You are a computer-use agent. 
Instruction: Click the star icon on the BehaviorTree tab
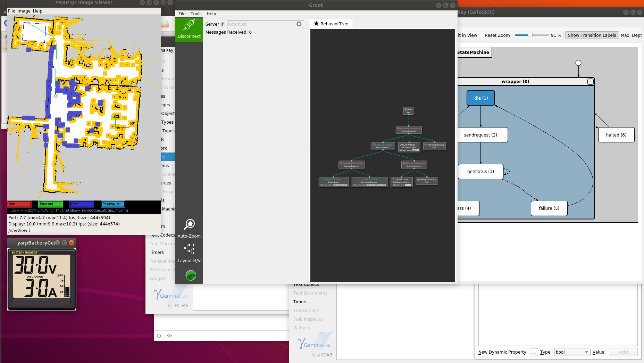point(316,23)
